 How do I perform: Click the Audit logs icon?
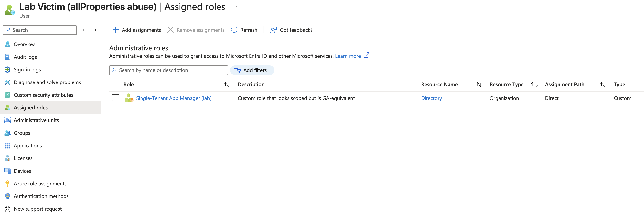[x=8, y=57]
